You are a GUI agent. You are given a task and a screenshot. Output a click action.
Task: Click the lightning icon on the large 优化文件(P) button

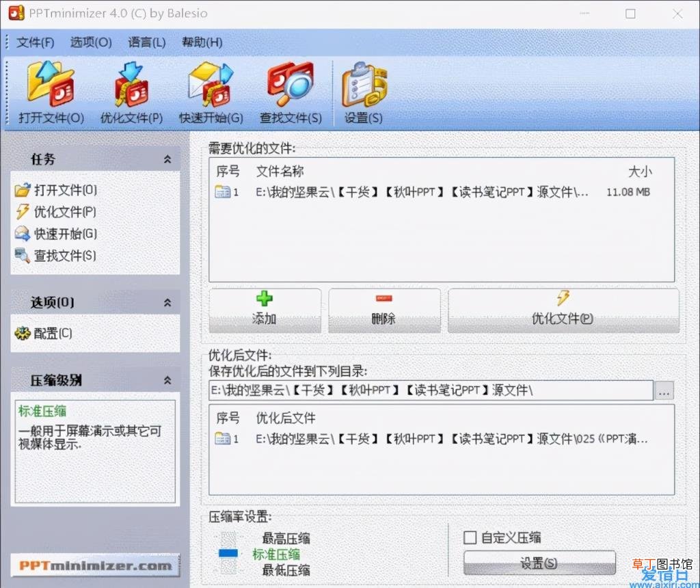pyautogui.click(x=563, y=298)
